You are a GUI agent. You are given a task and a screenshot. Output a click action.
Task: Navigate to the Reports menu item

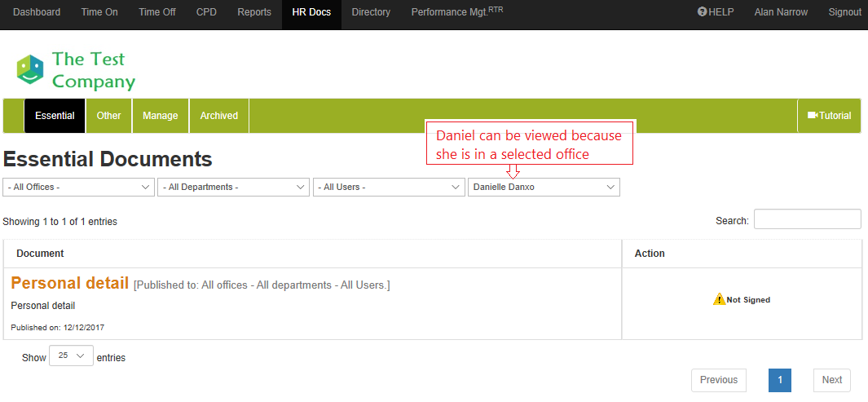254,12
